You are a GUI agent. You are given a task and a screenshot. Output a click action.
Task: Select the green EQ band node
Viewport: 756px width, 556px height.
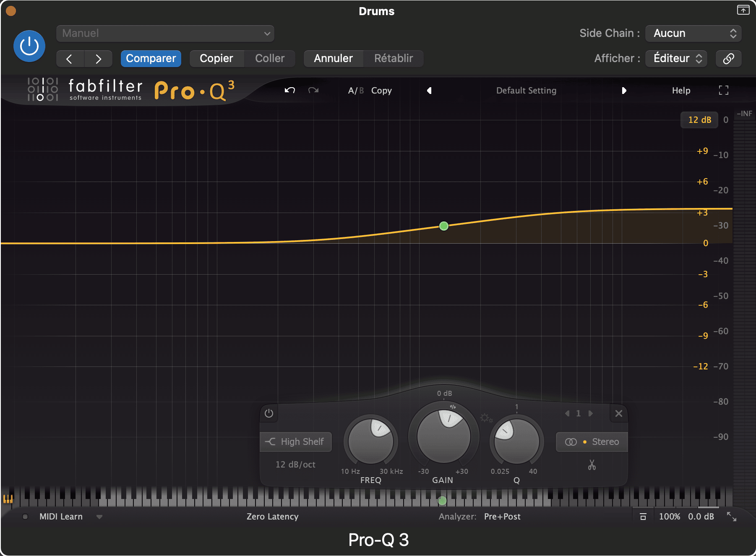[444, 226]
